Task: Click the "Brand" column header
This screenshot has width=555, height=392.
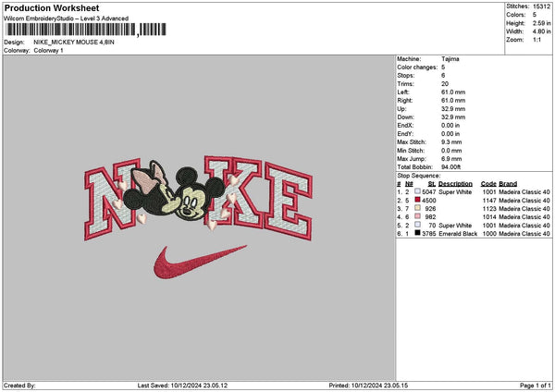Action: tap(508, 184)
